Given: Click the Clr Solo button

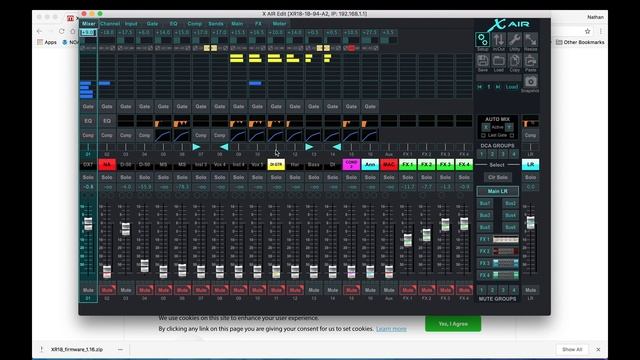Looking at the screenshot, I should (x=498, y=178).
